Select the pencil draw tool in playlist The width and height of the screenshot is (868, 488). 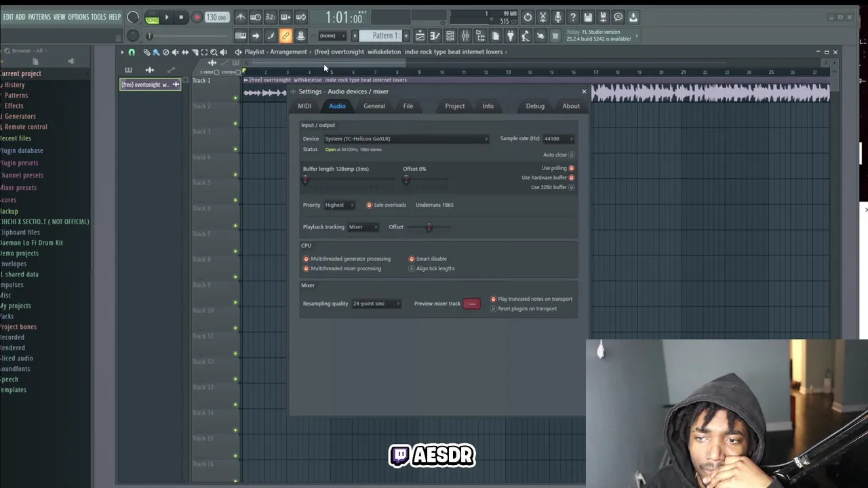146,52
